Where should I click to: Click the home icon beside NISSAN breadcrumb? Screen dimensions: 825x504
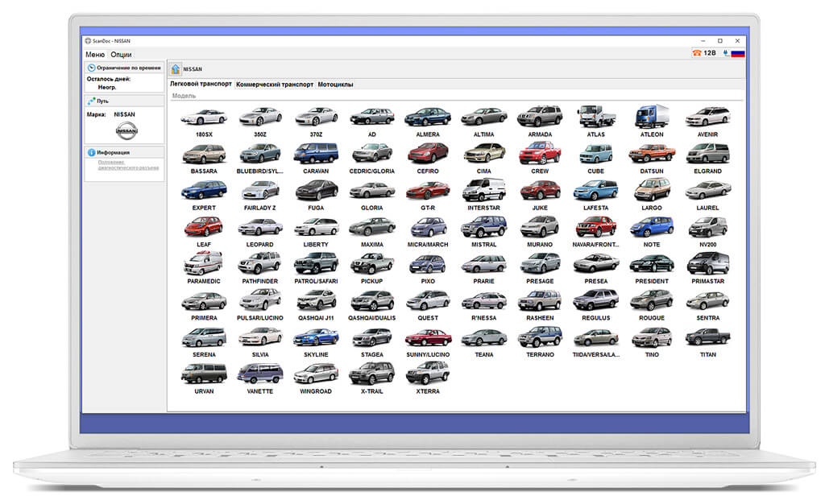tap(176, 69)
